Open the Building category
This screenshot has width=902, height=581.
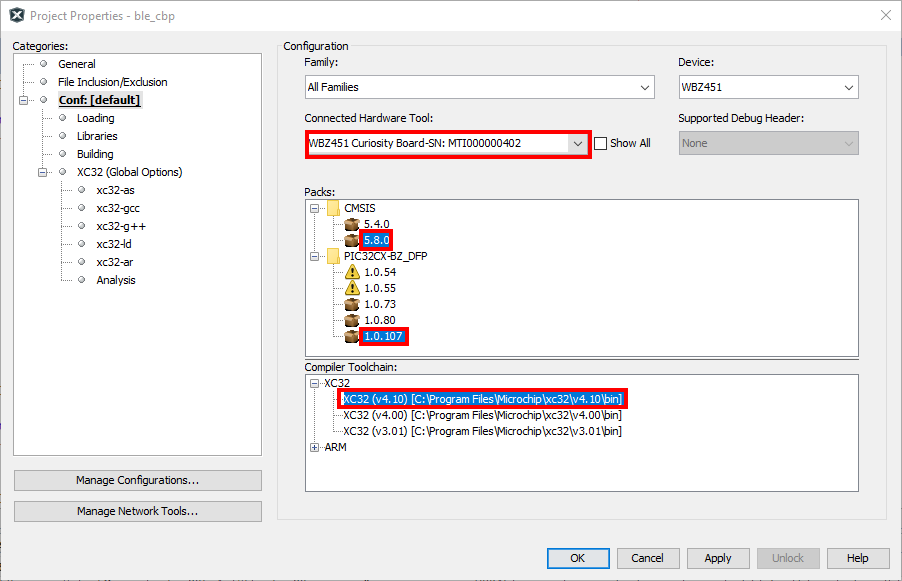point(95,154)
